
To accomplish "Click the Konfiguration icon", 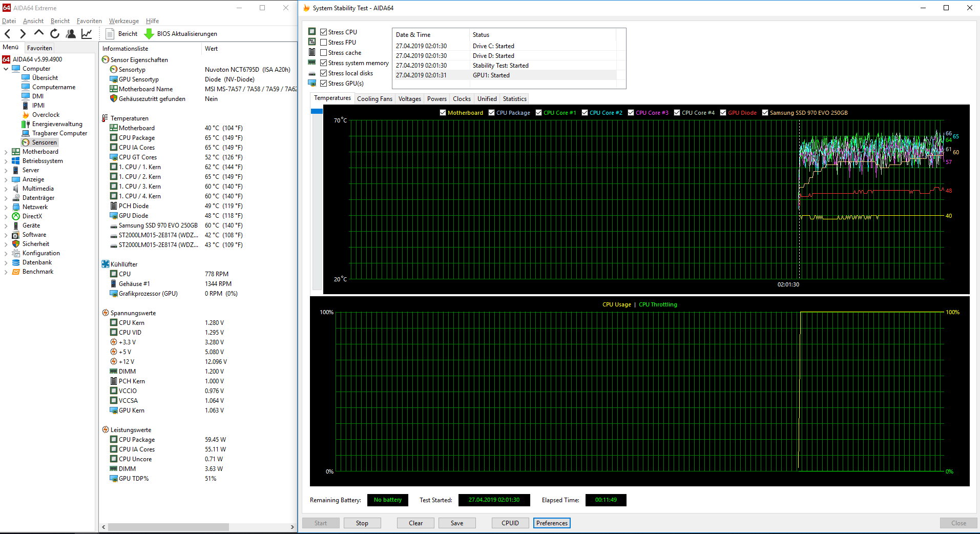I will click(x=16, y=253).
